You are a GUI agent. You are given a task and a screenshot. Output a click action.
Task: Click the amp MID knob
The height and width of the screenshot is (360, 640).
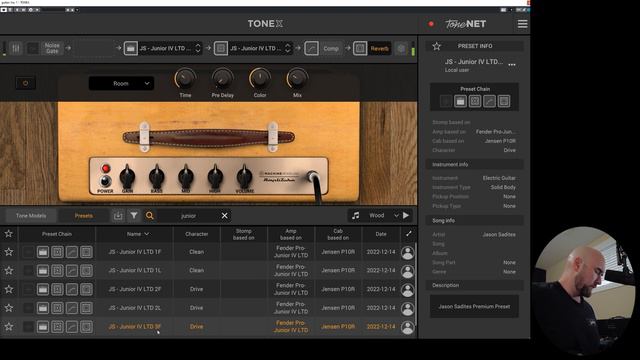click(x=186, y=177)
